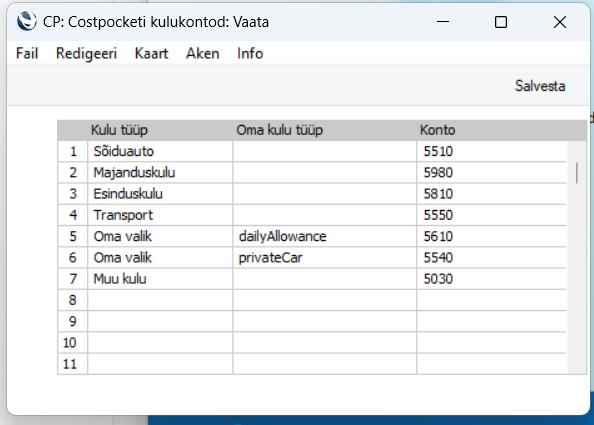
Task: Select row number 5 header
Action: [x=73, y=236]
